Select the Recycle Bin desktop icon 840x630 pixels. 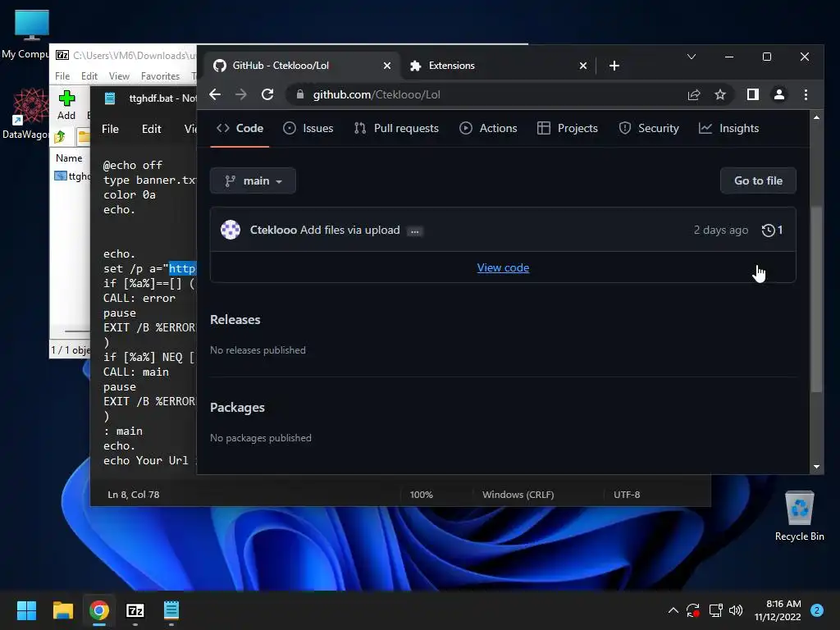pyautogui.click(x=799, y=517)
